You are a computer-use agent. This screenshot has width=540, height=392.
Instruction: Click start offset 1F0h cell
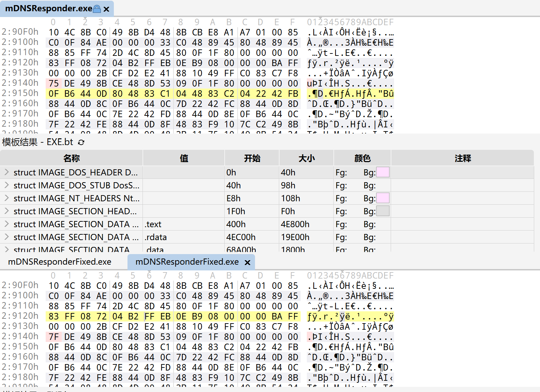[252, 211]
